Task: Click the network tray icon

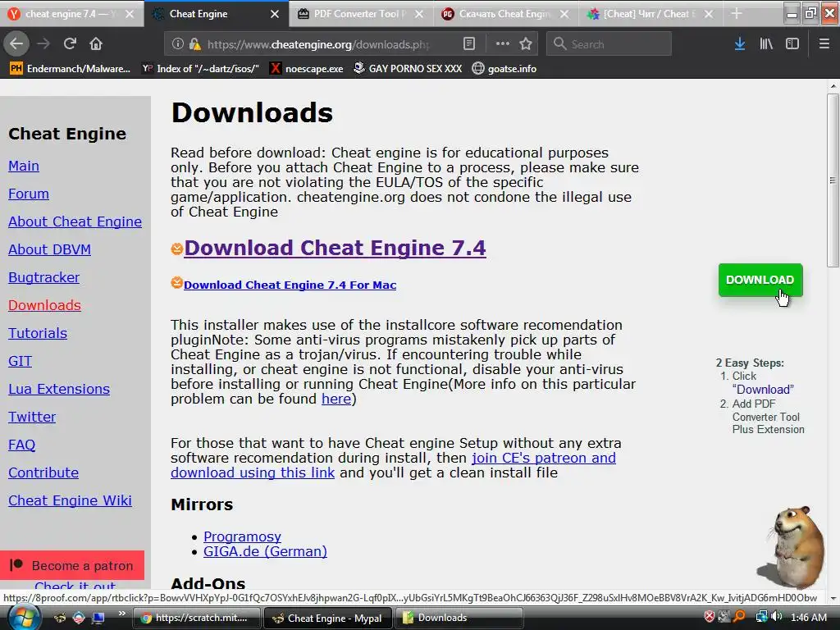Action: pyautogui.click(x=760, y=617)
